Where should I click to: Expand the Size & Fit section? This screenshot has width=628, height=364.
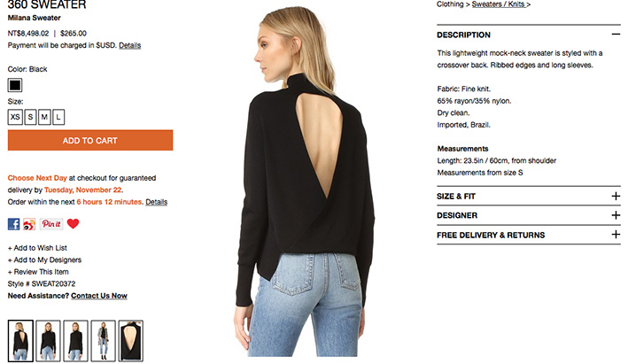[x=616, y=197]
